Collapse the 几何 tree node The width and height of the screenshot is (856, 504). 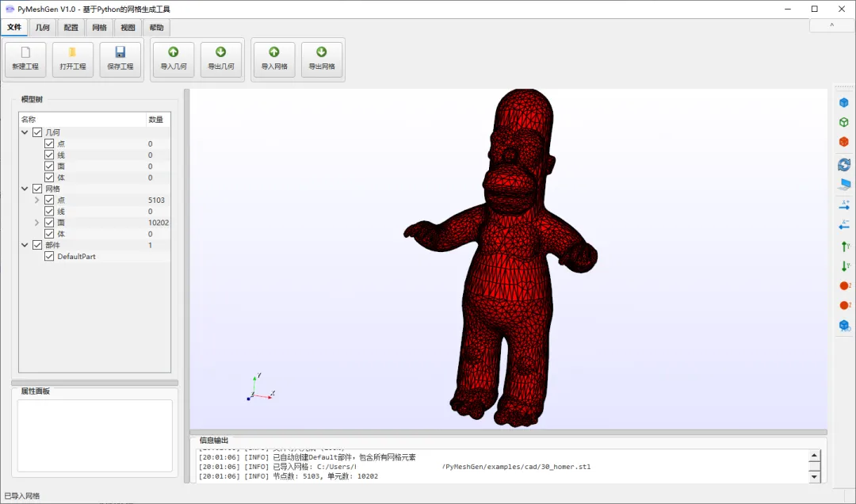pyautogui.click(x=25, y=132)
